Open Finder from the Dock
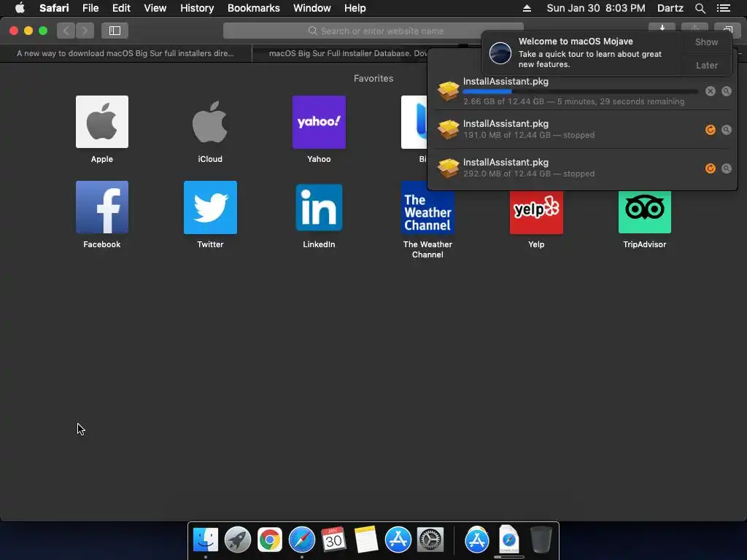 point(205,540)
